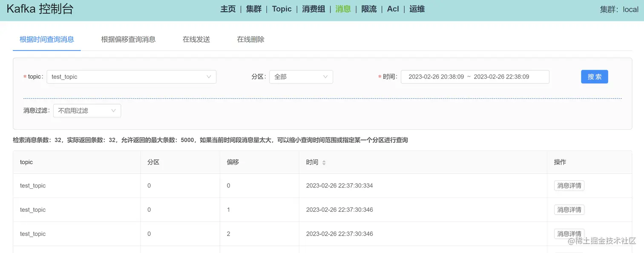
Task: Click test_topic in the offset 0 row
Action: tap(33, 186)
